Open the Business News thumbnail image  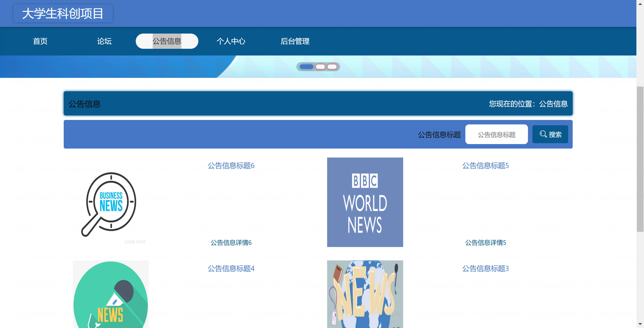(110, 202)
